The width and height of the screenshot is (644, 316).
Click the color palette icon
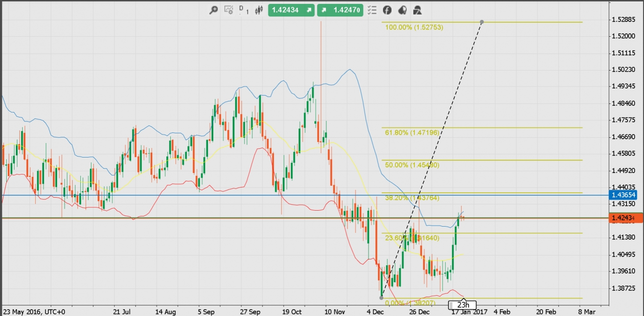[402, 10]
